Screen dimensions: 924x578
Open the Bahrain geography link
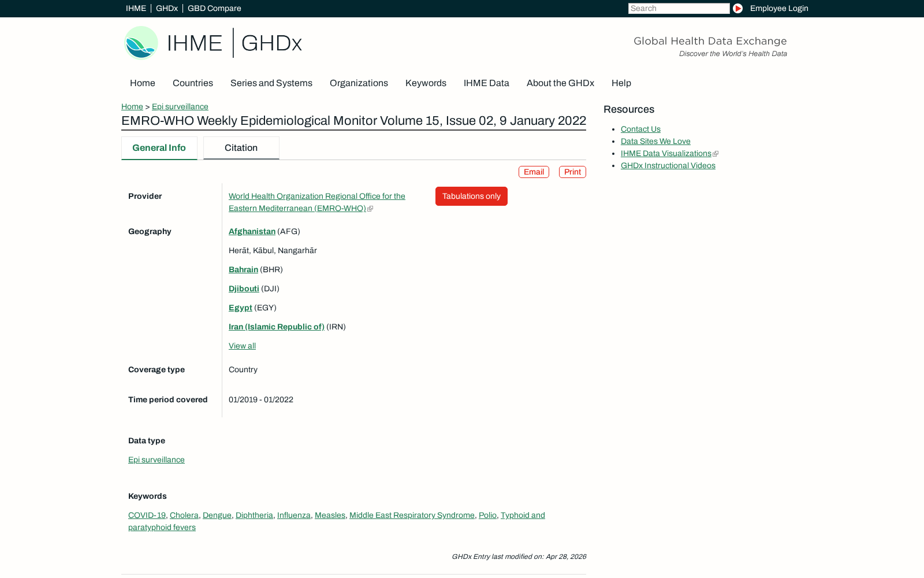point(243,269)
